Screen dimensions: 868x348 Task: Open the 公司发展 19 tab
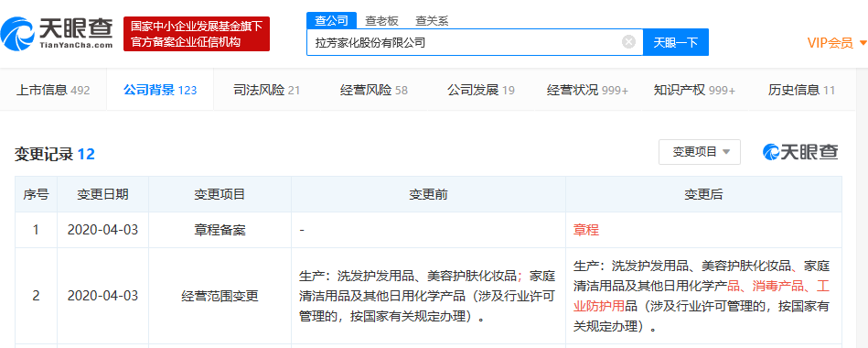point(480,90)
